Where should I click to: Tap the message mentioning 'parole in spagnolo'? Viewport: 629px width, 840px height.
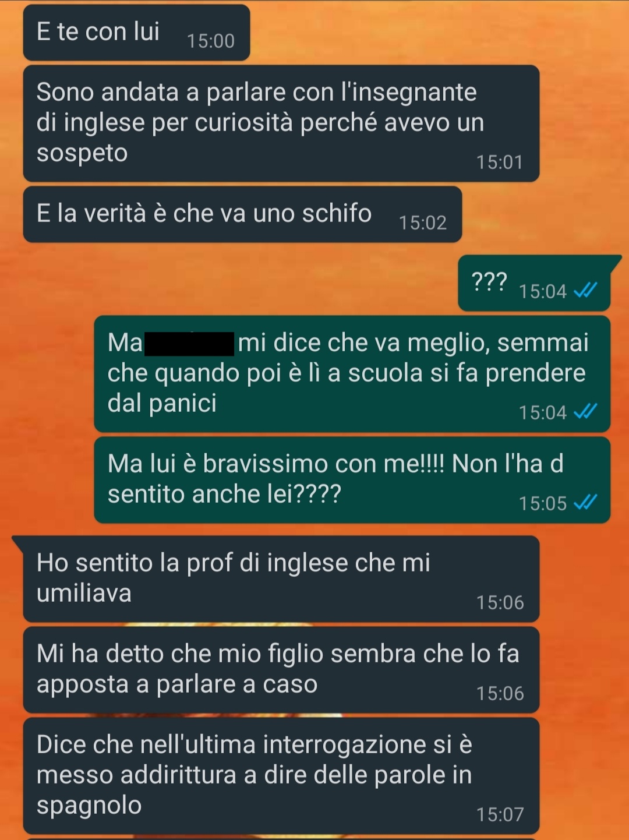(x=281, y=776)
